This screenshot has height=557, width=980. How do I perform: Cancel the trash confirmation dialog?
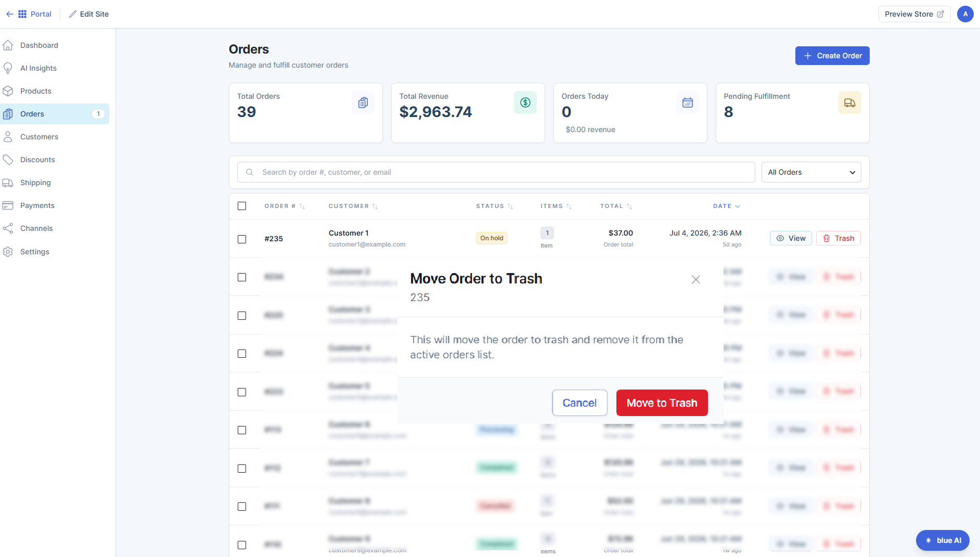click(x=579, y=403)
